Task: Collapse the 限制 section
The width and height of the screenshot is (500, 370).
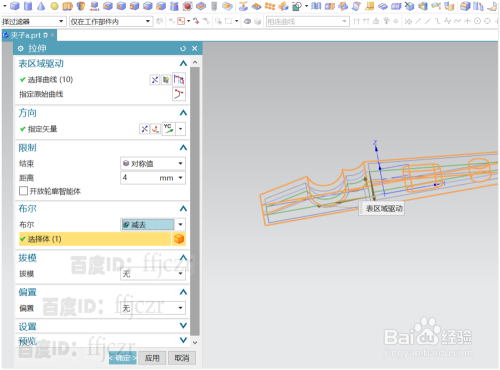Action: 183,147
